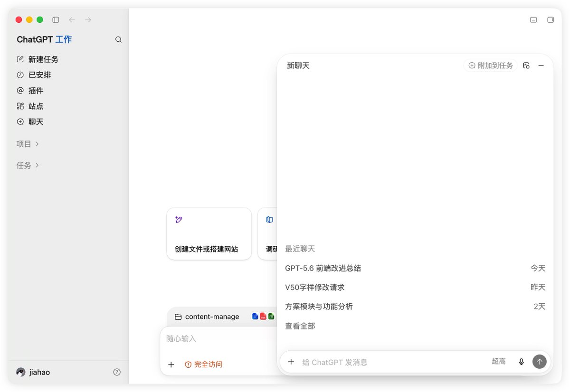Select the content-manage folder chip
The height and width of the screenshot is (392, 570).
click(207, 317)
